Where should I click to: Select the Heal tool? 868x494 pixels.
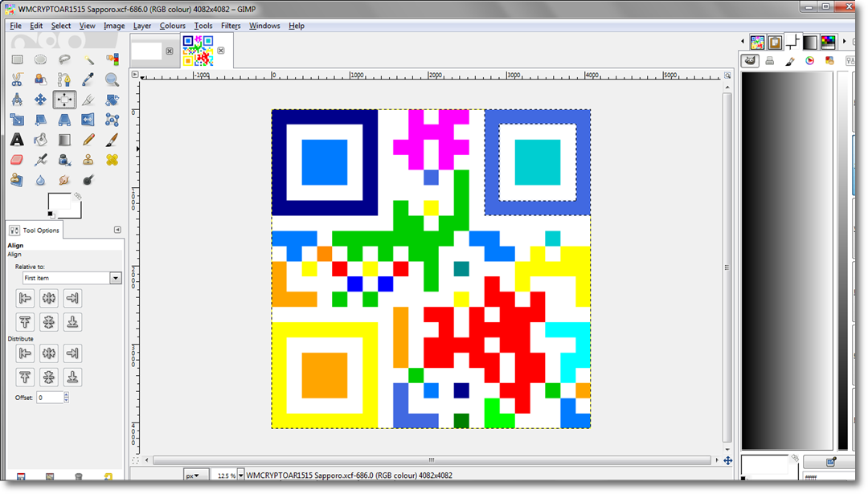click(112, 160)
